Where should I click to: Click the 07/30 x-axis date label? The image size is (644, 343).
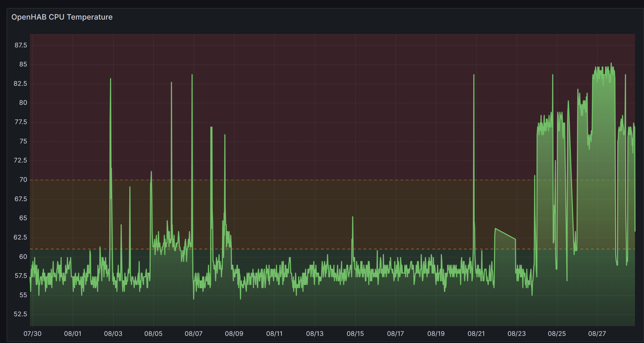[32, 333]
